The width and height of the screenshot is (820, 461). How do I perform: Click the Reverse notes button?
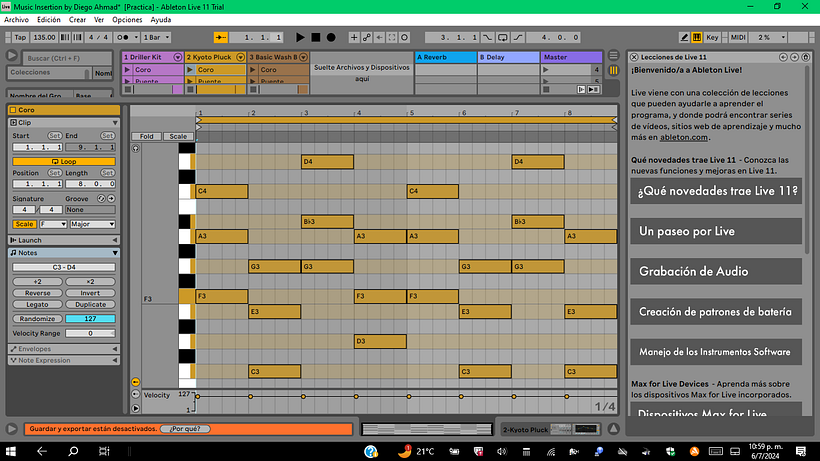(x=38, y=293)
